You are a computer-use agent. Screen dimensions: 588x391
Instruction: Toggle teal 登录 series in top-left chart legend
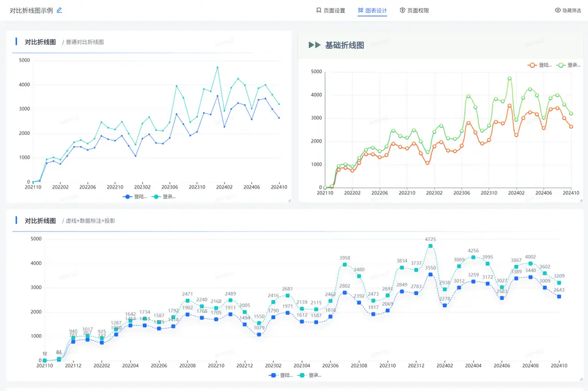(163, 197)
